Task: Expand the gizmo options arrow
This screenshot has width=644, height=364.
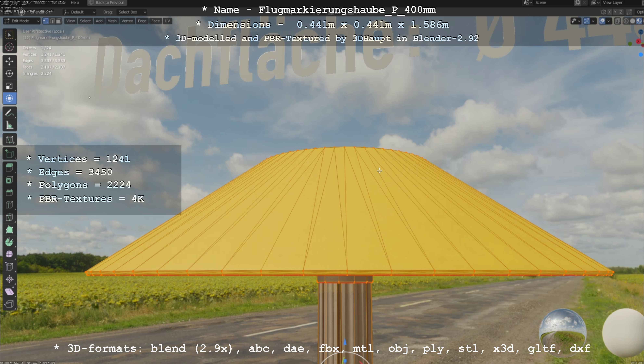Action: [x=593, y=21]
